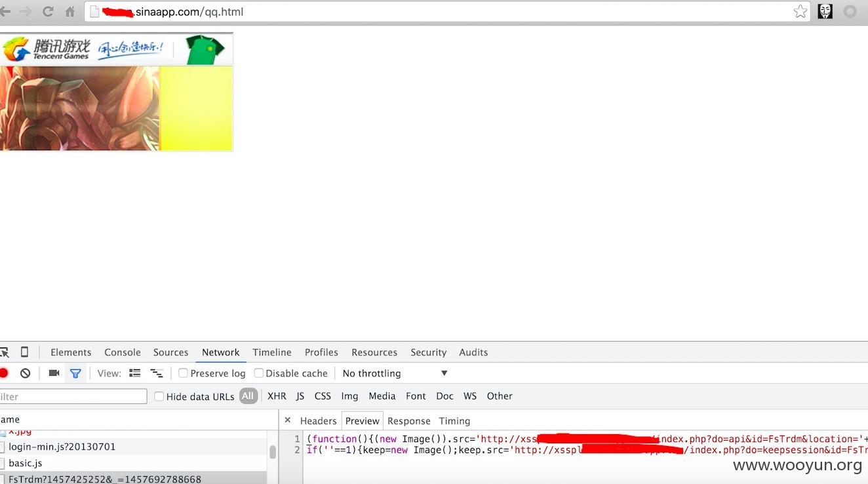The image size is (868, 484).
Task: Click the Tencent Games logo
Action: click(47, 49)
